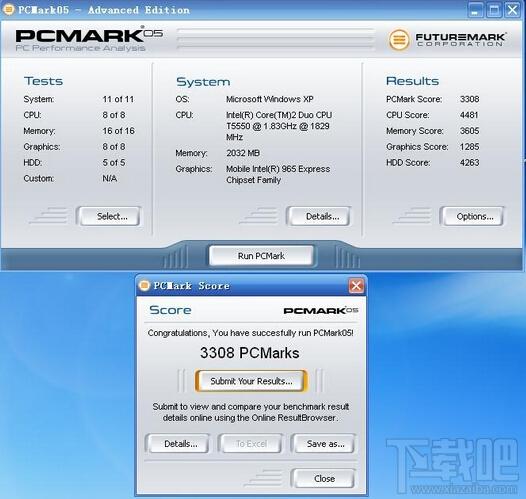Open system Details... in main window
The height and width of the screenshot is (499, 526).
[319, 216]
